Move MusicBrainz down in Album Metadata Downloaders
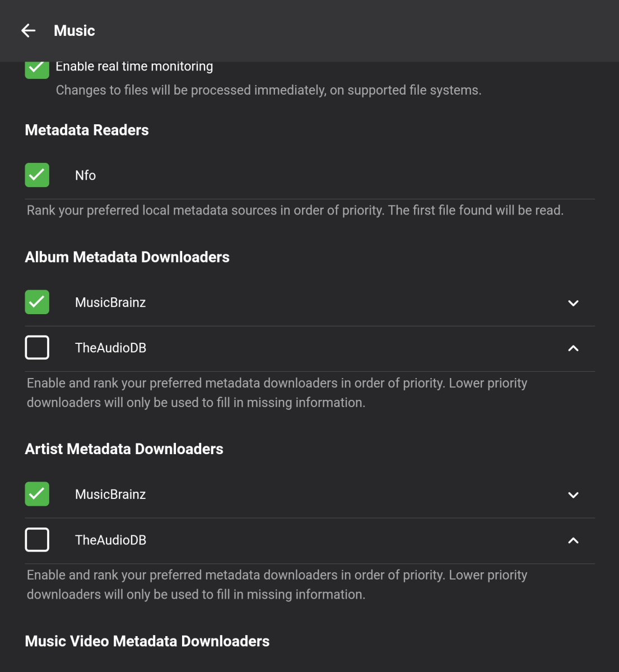The height and width of the screenshot is (672, 619). (x=573, y=303)
